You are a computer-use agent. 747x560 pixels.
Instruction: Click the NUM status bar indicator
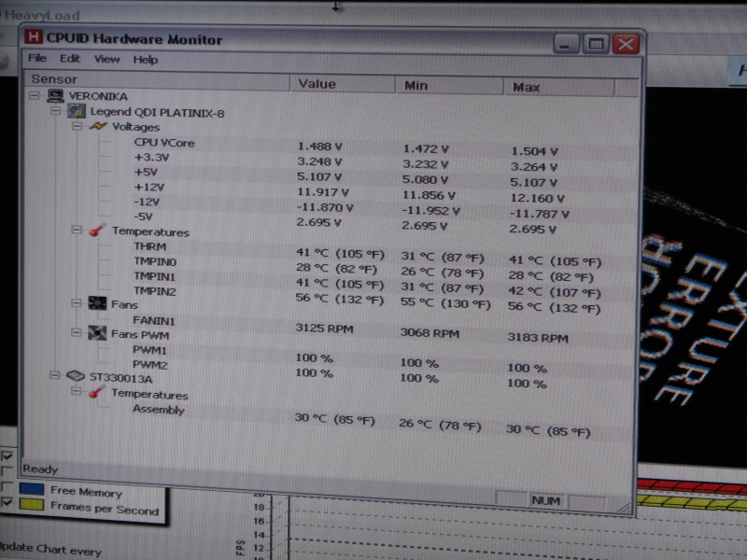(x=546, y=500)
